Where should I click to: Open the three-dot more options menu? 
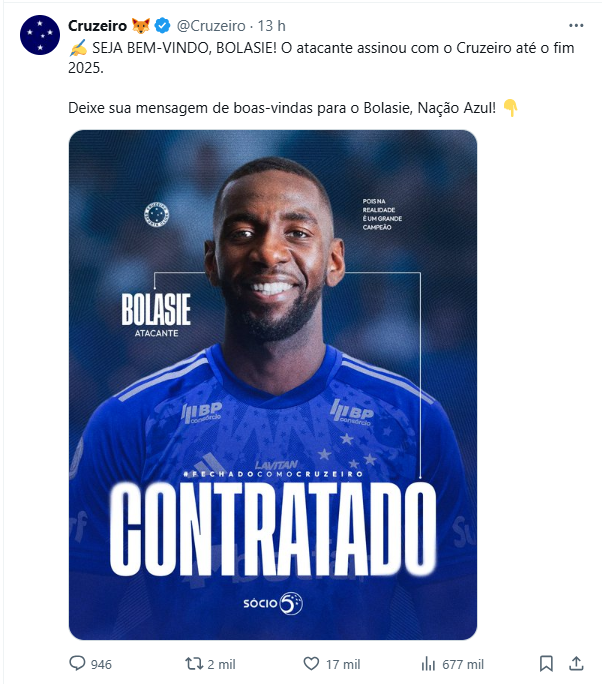click(576, 26)
